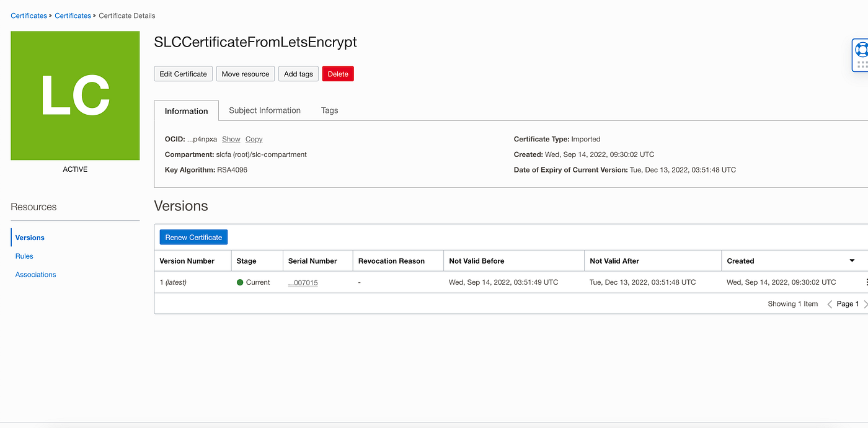Click serial number ...007015 link

[x=303, y=282]
